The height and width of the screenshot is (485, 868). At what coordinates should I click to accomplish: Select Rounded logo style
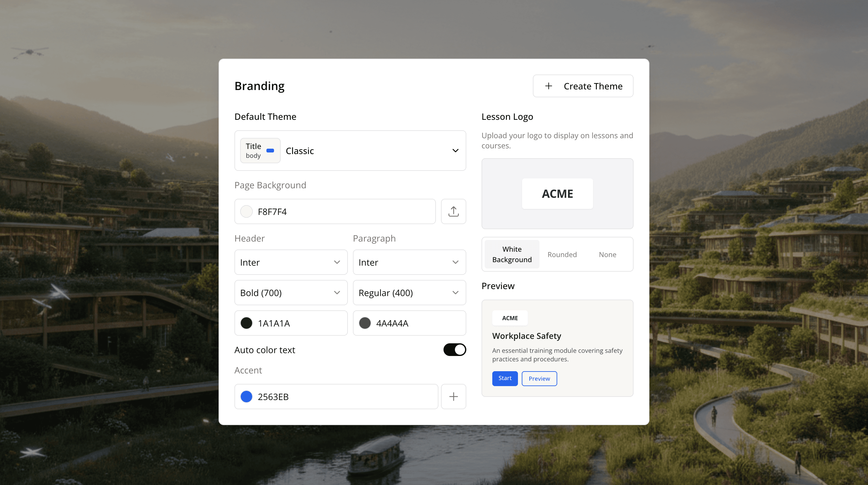click(x=562, y=254)
